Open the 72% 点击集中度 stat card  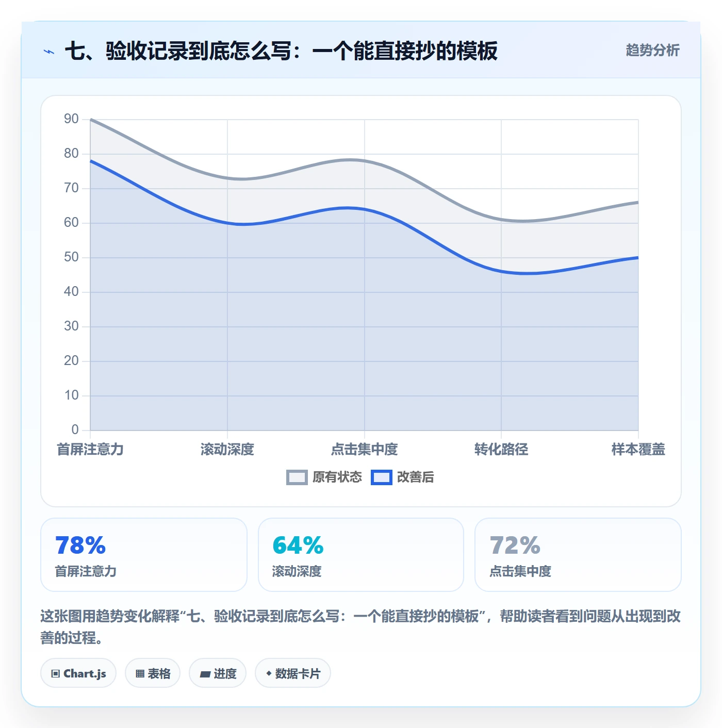578,555
